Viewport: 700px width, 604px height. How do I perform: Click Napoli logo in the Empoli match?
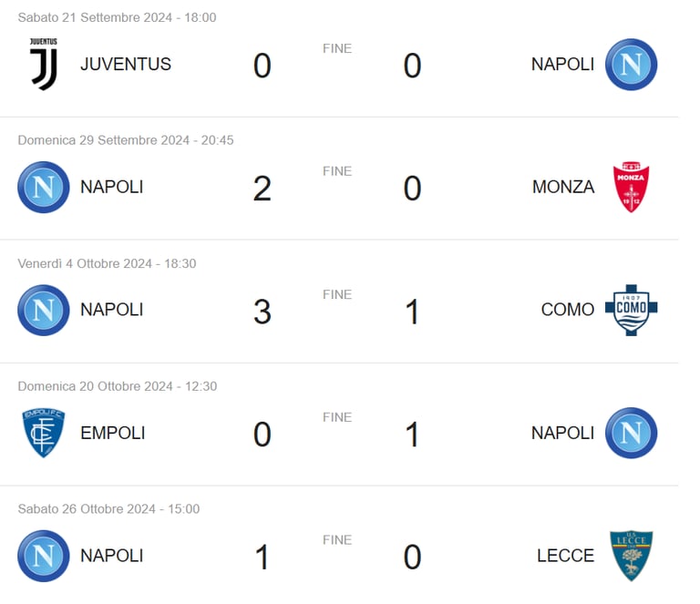(x=631, y=433)
